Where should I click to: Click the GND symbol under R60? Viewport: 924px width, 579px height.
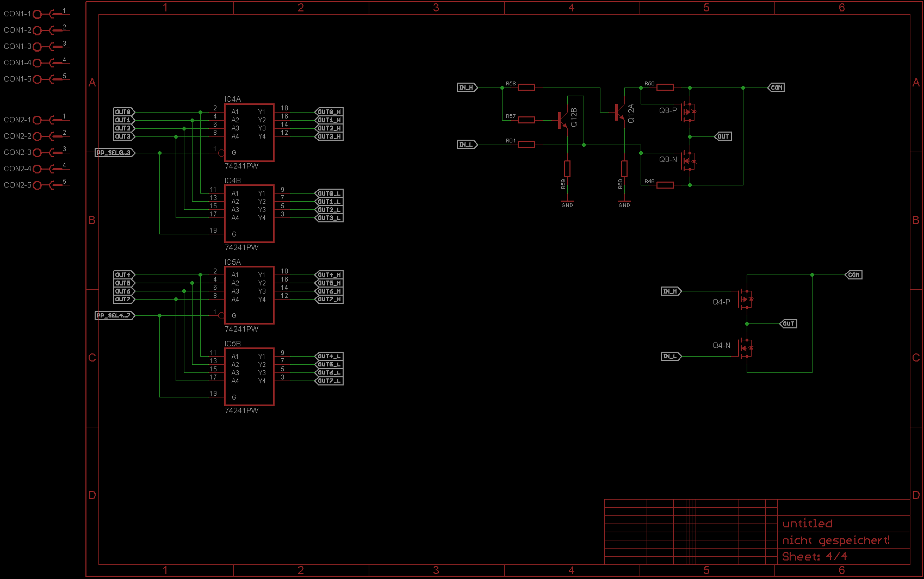pos(624,203)
